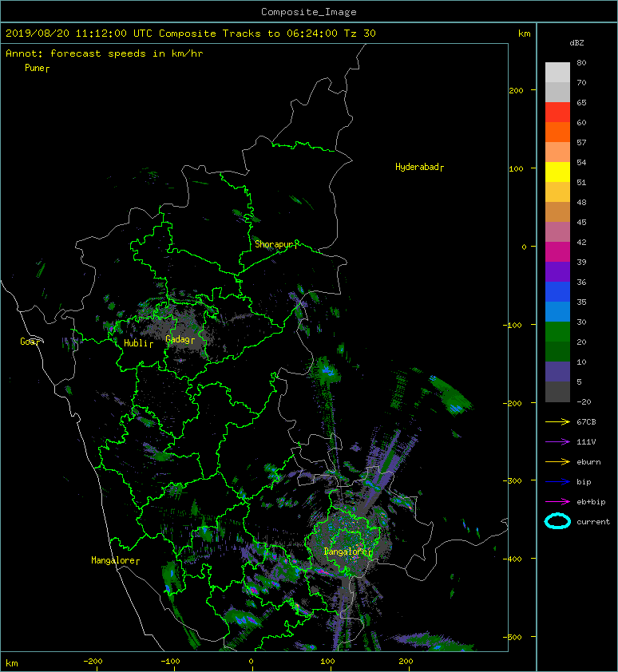Screen dimensions: 618x672
Task: Click the Shorapur location label
Action: (274, 244)
